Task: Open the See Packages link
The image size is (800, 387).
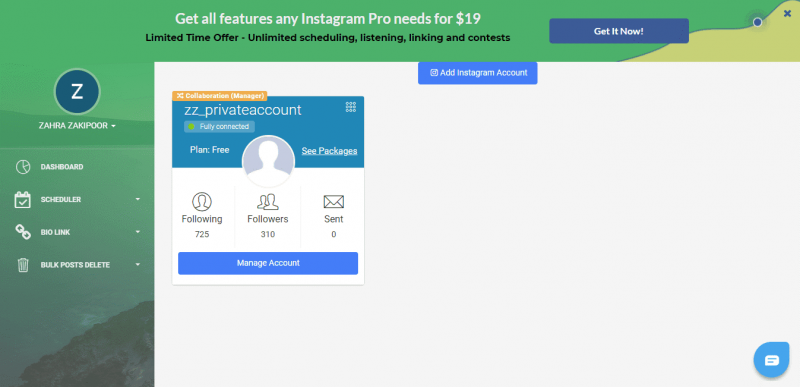Action: 329,151
